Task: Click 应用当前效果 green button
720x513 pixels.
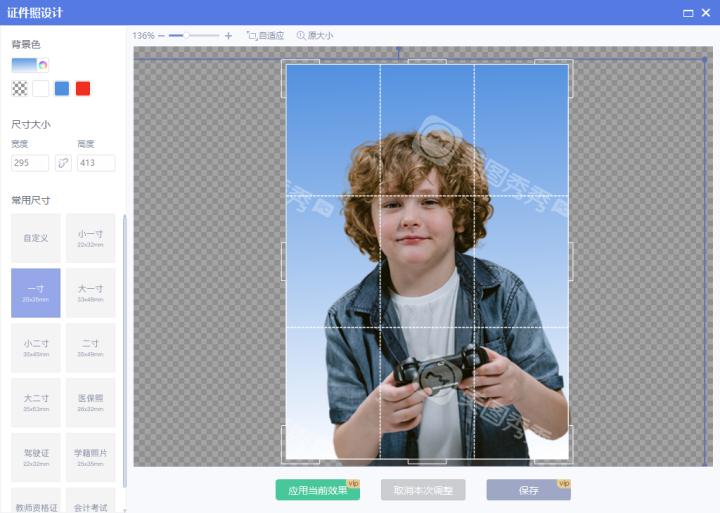Action: point(318,490)
